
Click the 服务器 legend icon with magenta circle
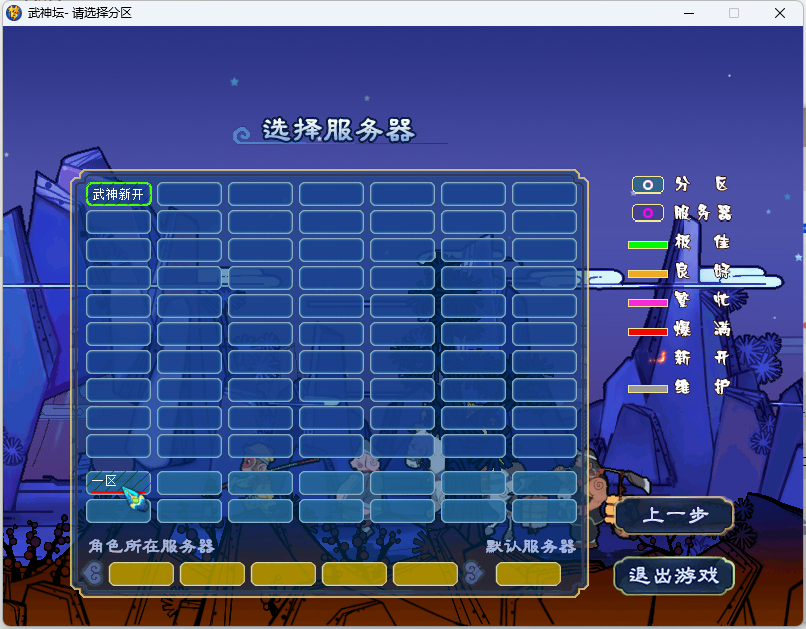647,213
